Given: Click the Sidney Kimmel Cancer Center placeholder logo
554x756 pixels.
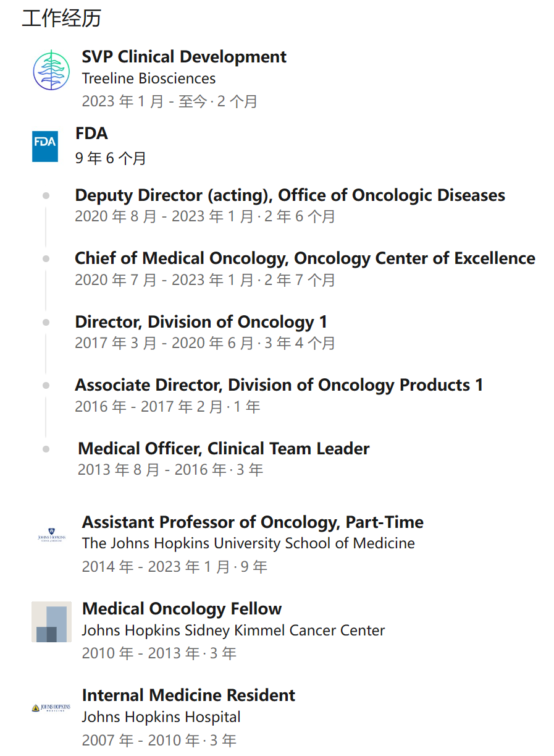Looking at the screenshot, I should coord(51,622).
